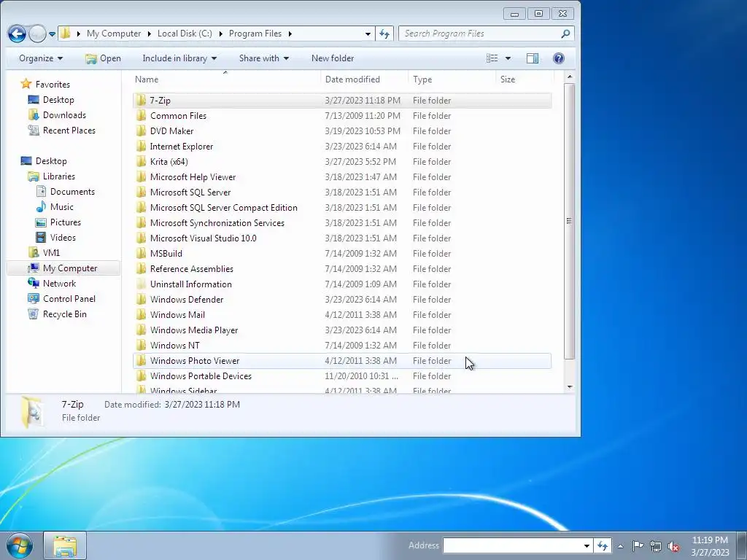Open the Share with menu
The width and height of the screenshot is (747, 560).
[x=264, y=58]
